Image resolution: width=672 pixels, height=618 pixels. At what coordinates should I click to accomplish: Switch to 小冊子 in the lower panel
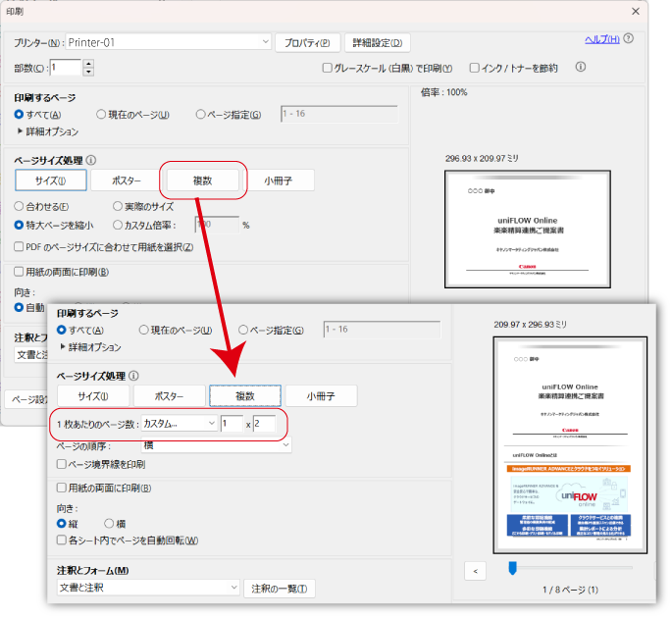[x=321, y=395]
